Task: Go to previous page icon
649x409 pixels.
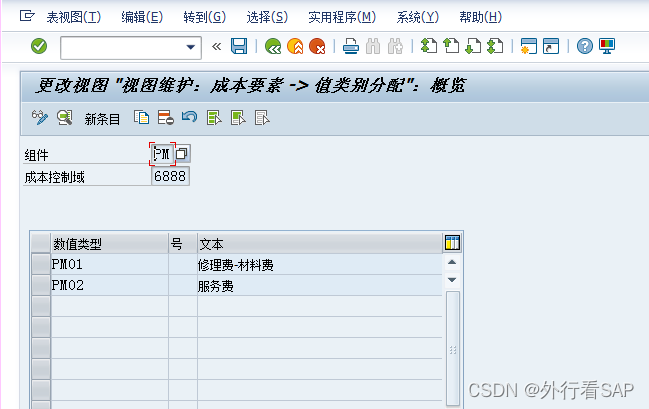Action: [x=451, y=46]
